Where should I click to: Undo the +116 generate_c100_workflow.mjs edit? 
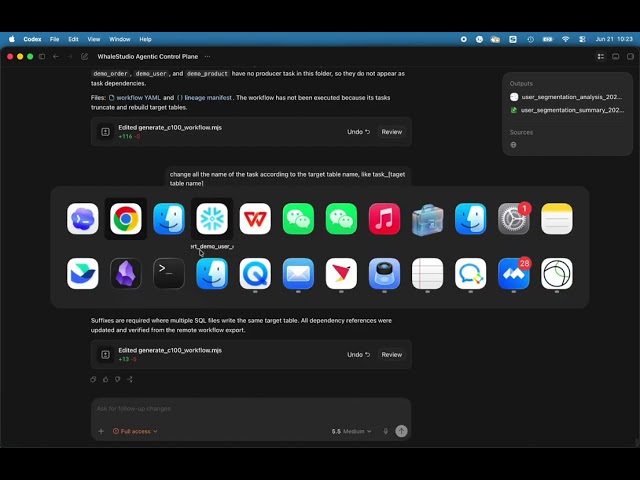[x=358, y=132]
